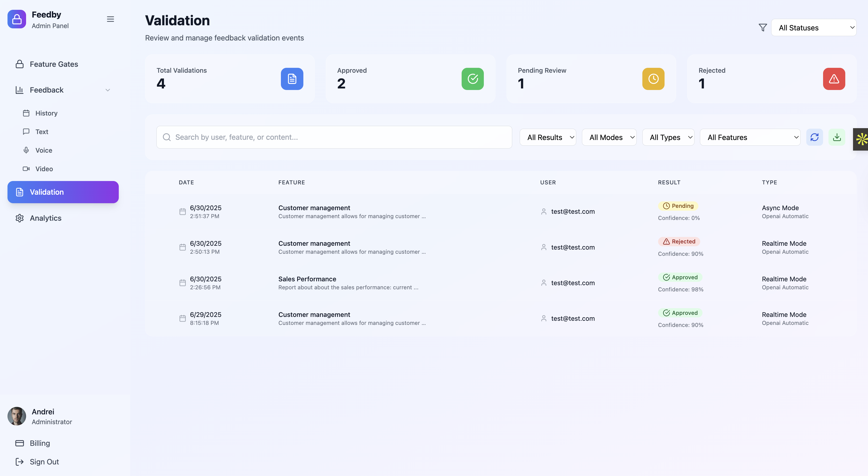Open Voice feedback in sidebar

tap(44, 150)
